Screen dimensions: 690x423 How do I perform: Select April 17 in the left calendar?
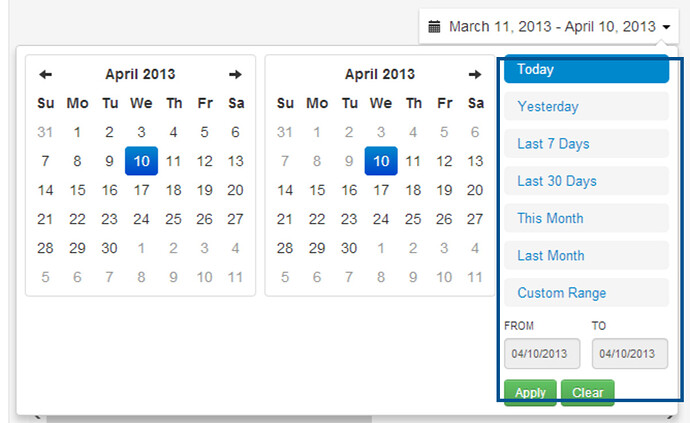tap(141, 190)
